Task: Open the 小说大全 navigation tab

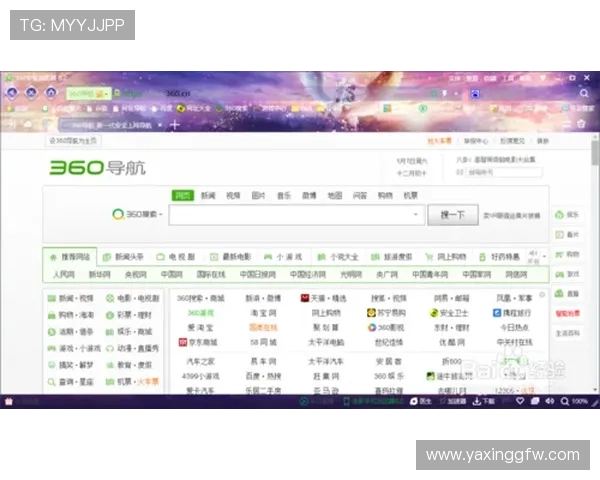Action: point(338,257)
